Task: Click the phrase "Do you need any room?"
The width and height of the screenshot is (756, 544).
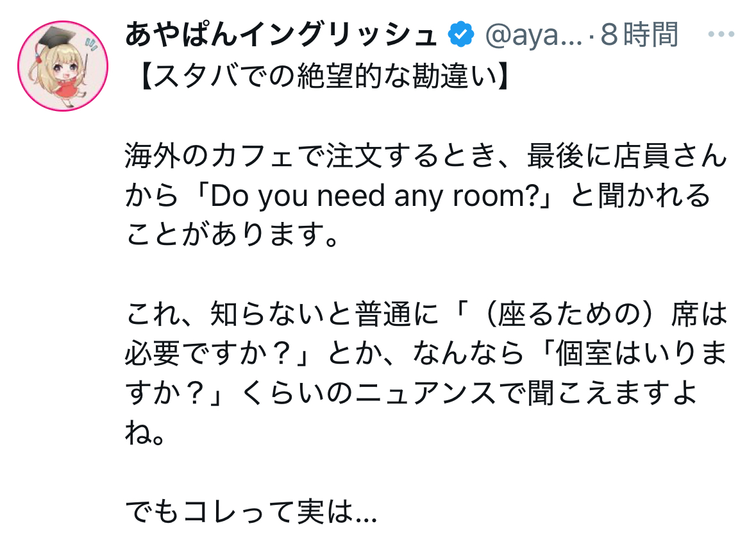Action: point(379,198)
